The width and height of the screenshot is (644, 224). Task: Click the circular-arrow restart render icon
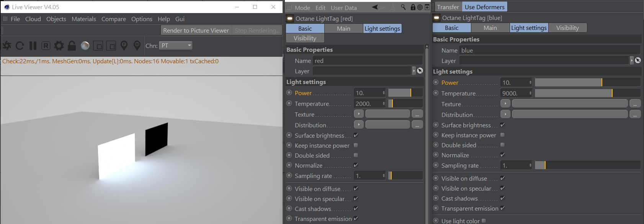coord(20,46)
